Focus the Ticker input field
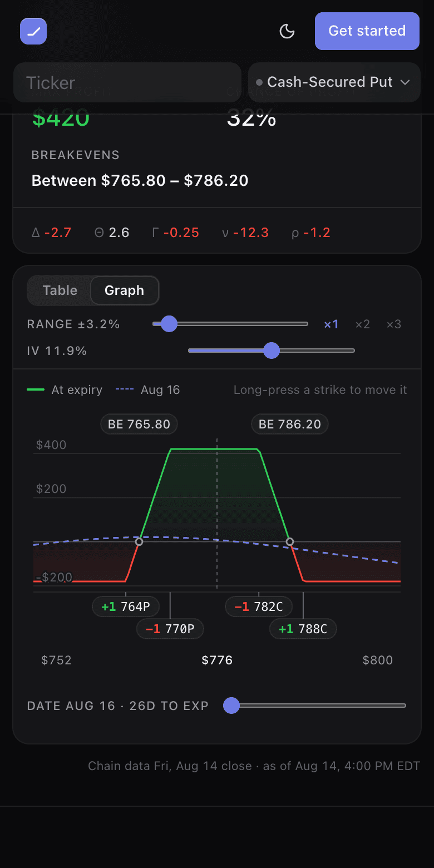The image size is (434, 868). [x=127, y=82]
